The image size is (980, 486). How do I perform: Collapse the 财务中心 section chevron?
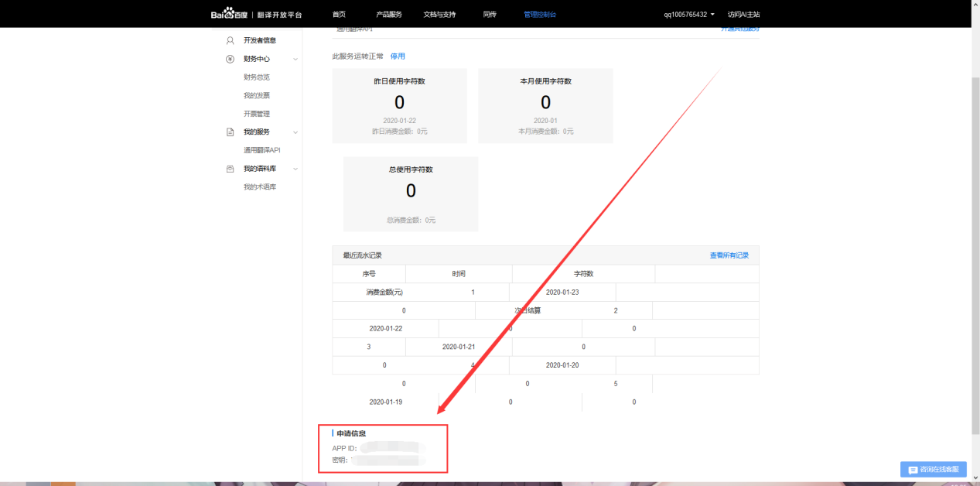[x=295, y=59]
